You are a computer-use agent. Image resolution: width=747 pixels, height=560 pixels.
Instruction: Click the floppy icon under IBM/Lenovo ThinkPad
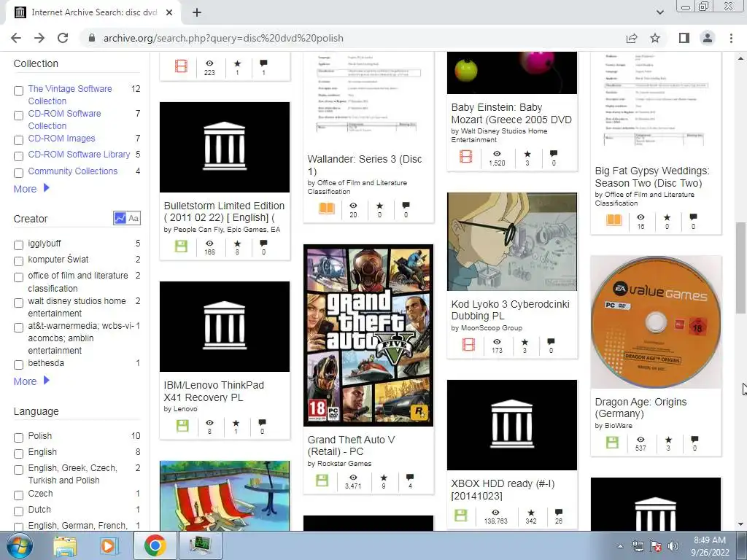(182, 425)
